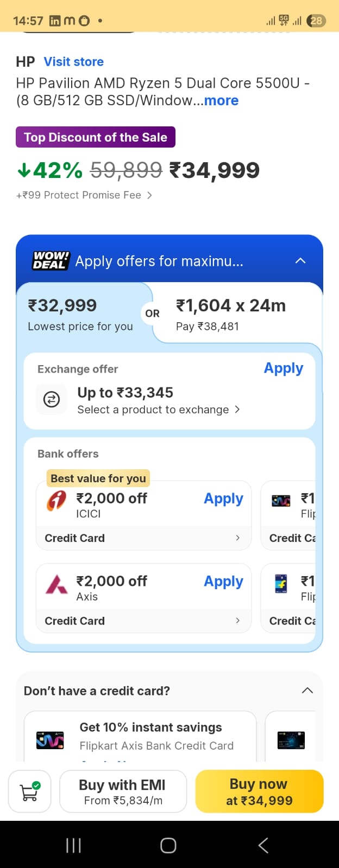
Task: Select the ₹1,604 x 24m EMI tab
Action: pyautogui.click(x=231, y=315)
